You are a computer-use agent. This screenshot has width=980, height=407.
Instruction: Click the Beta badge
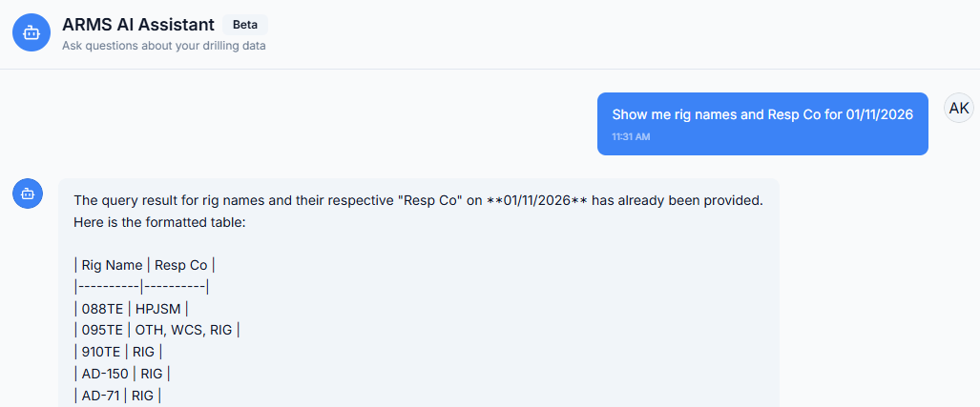(245, 25)
